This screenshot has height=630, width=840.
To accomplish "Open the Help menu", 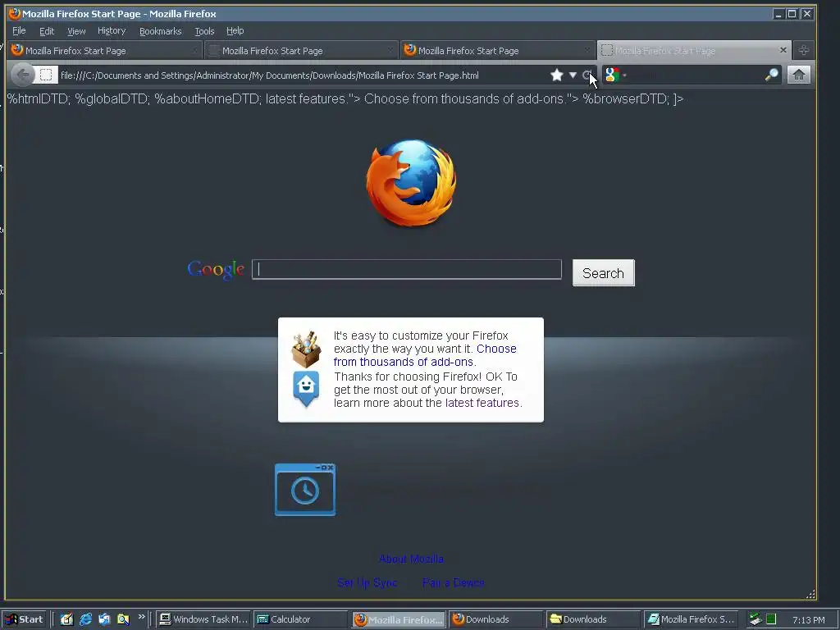I will click(x=235, y=31).
